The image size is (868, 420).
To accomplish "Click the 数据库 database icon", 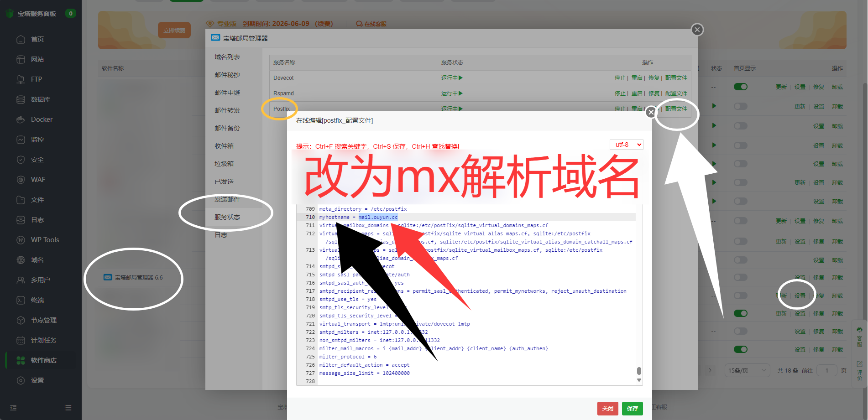I will pyautogui.click(x=21, y=99).
